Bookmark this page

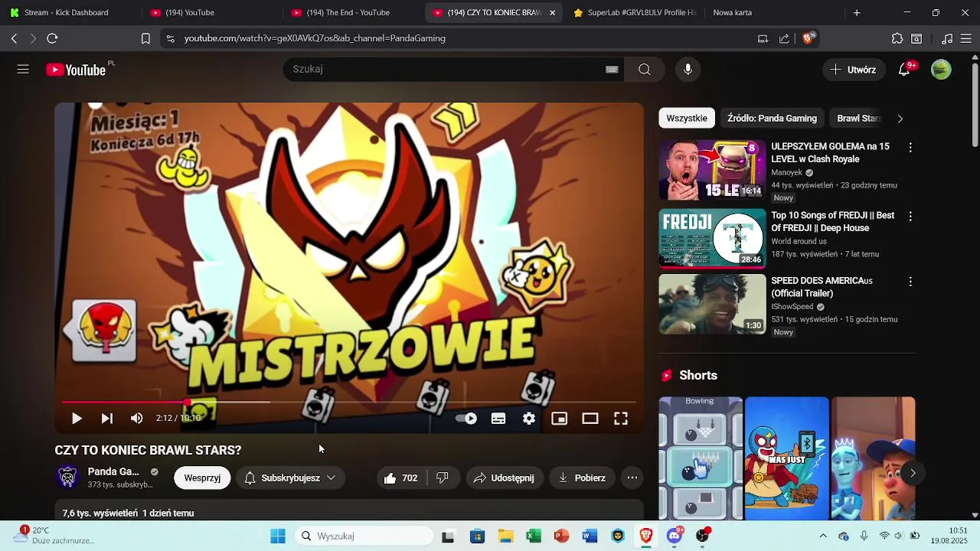(145, 38)
